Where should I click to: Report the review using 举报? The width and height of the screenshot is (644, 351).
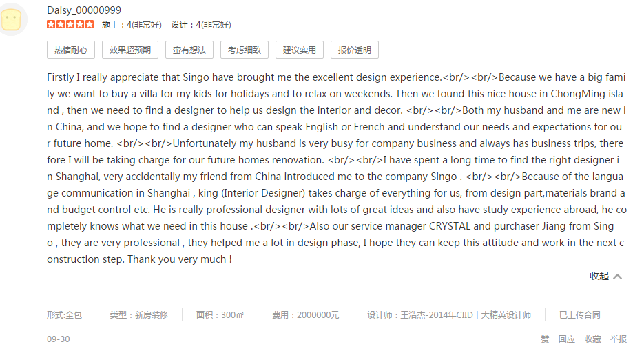point(619,339)
